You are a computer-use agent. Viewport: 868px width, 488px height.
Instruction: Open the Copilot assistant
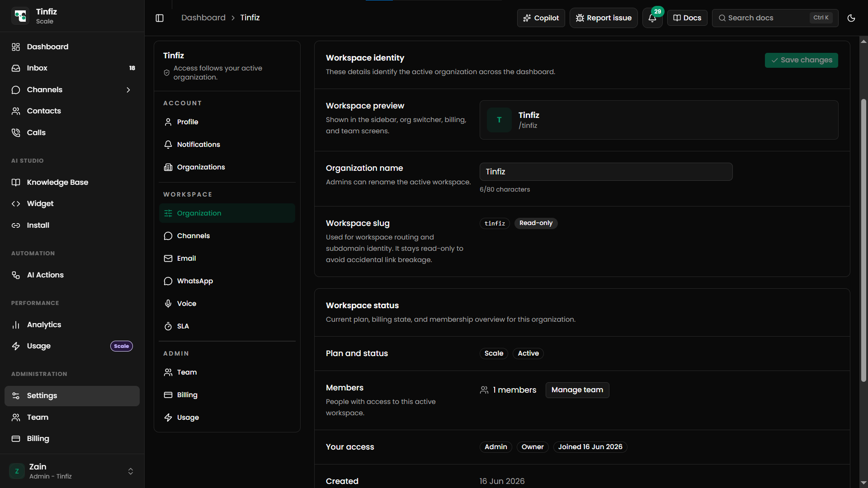[541, 18]
